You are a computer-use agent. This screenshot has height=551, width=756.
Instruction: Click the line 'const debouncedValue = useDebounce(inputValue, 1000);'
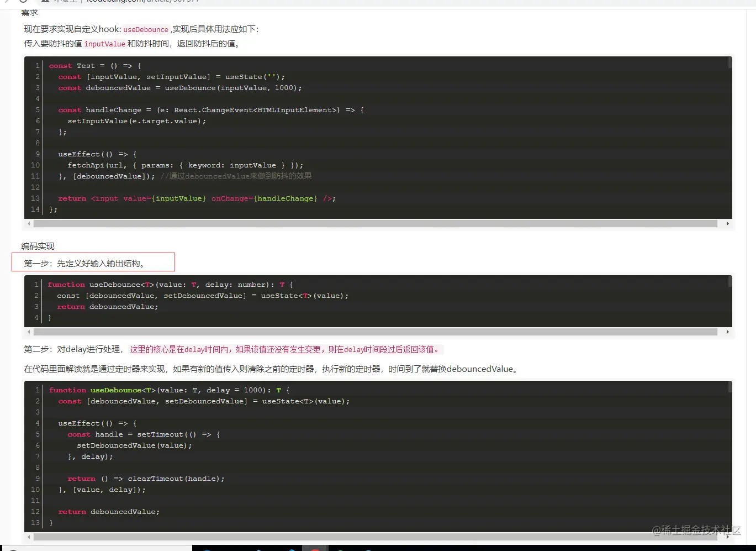click(180, 88)
